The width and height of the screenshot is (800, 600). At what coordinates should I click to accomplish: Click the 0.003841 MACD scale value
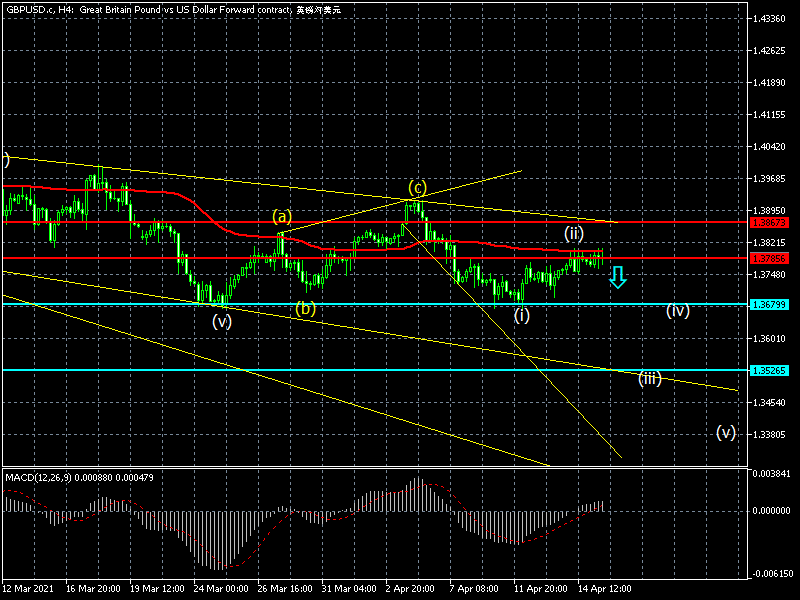point(771,473)
